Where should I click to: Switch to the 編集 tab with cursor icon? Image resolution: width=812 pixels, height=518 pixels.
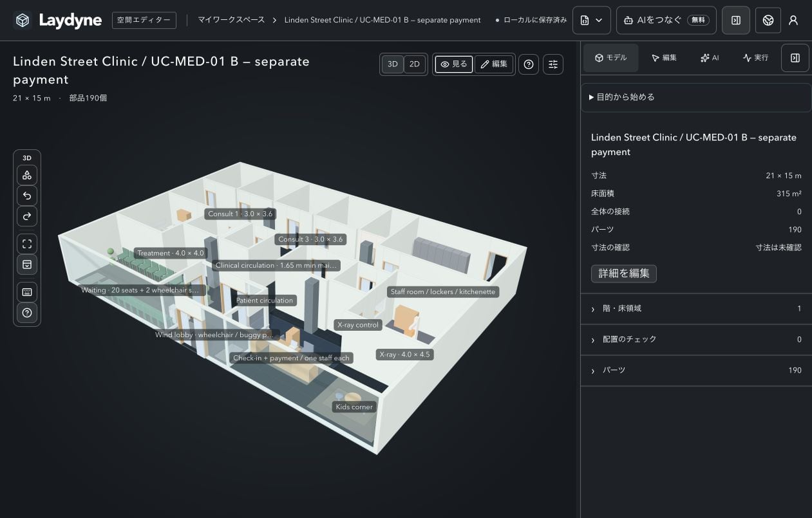tap(664, 58)
